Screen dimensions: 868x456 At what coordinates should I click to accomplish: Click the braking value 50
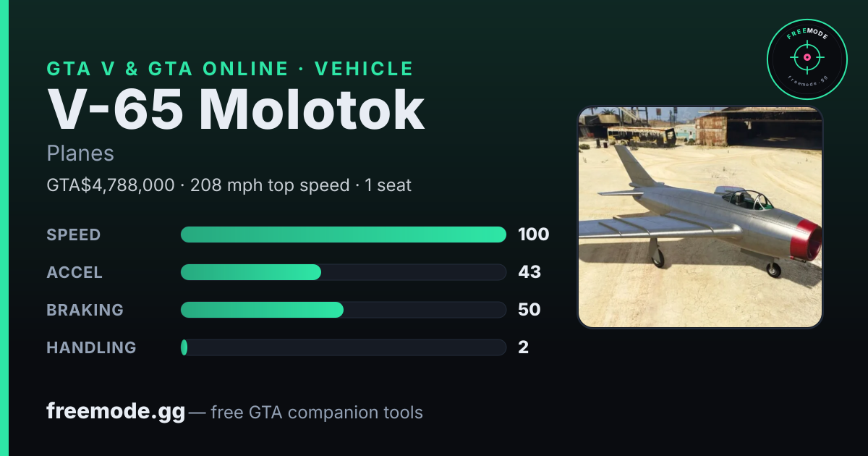[x=529, y=310]
